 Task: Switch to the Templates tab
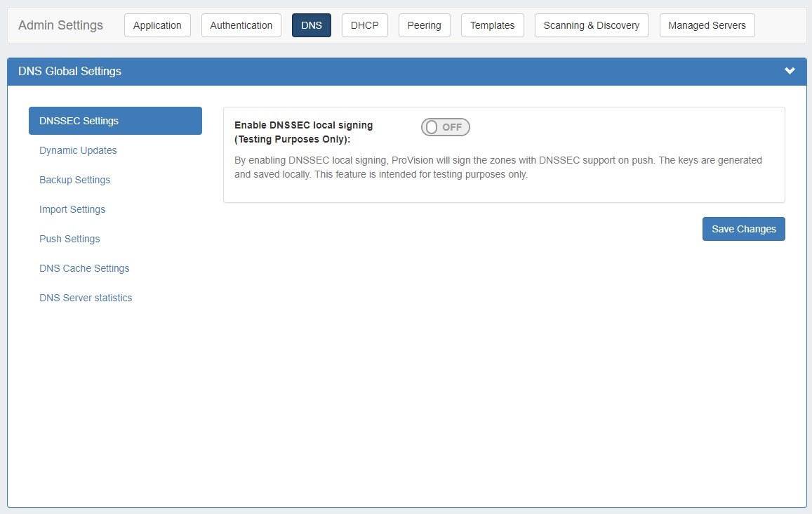pos(492,25)
